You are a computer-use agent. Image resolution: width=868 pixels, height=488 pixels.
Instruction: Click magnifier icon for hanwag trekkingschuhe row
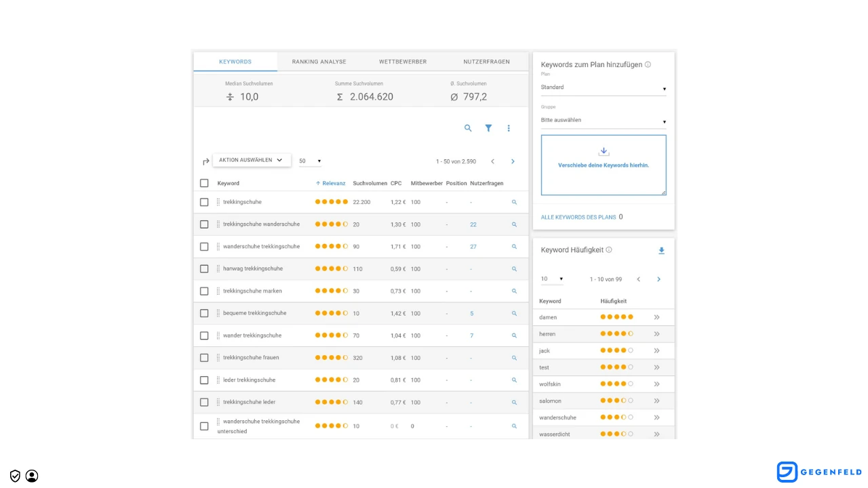[514, 269]
